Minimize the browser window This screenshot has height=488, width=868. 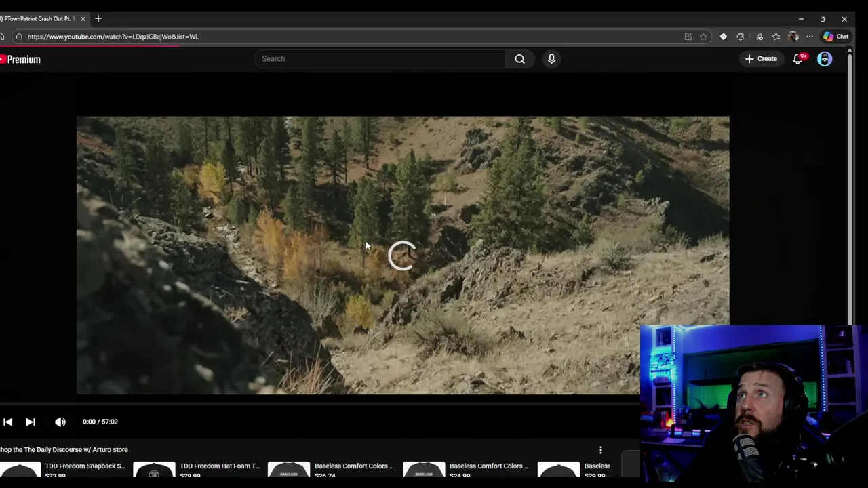[x=801, y=19]
